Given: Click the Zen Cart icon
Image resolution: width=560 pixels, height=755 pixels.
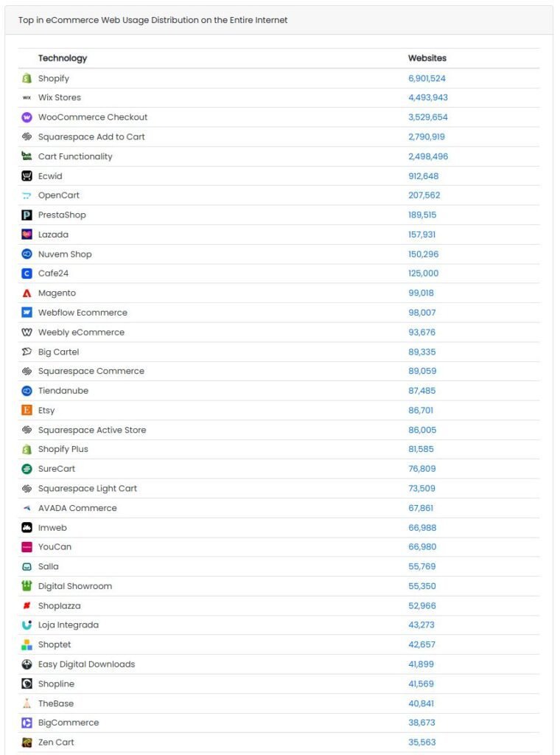Looking at the screenshot, I should (x=27, y=742).
